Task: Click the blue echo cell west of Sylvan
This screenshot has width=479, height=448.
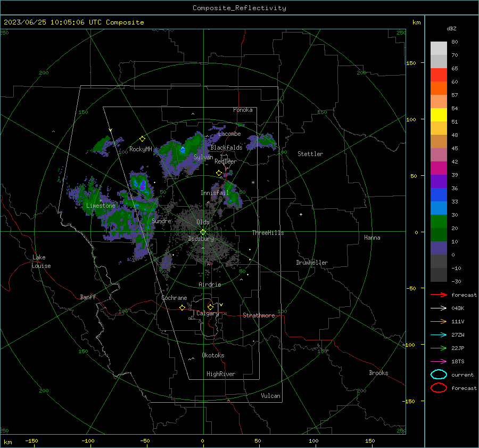Action: (183, 150)
